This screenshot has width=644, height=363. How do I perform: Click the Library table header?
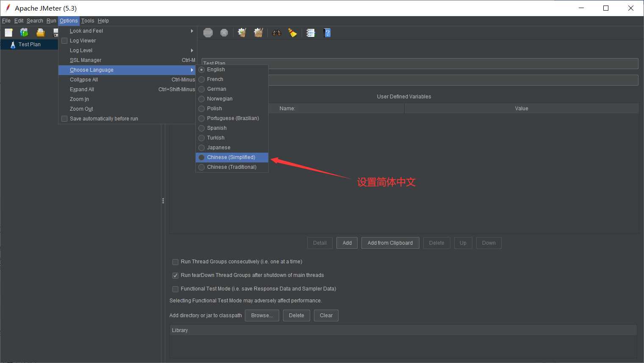[x=403, y=330]
